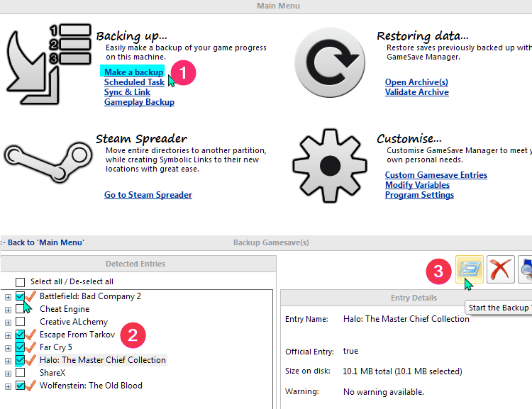Expand Wolfenstein: The Old Blood node

pyautogui.click(x=8, y=386)
